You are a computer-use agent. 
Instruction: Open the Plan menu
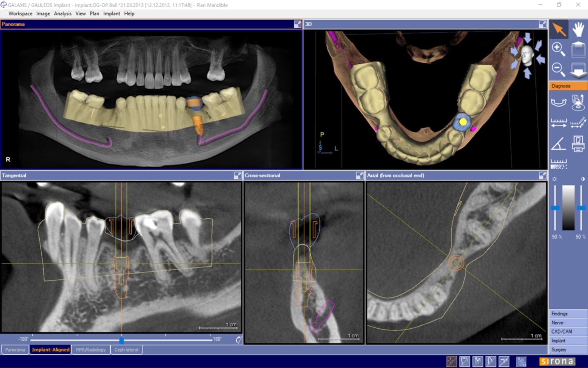pos(94,13)
